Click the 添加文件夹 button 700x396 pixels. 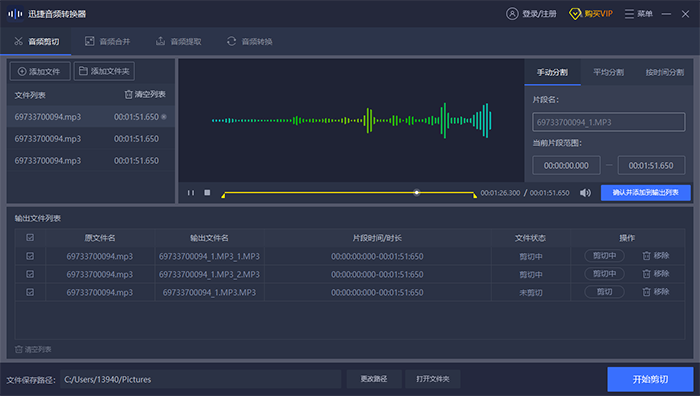coord(104,71)
